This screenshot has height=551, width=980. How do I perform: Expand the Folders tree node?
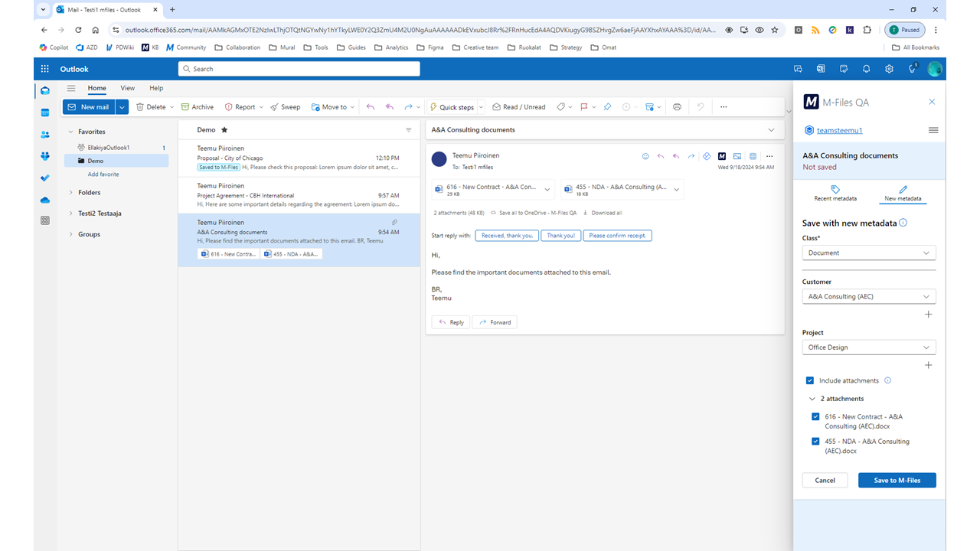[71, 193]
